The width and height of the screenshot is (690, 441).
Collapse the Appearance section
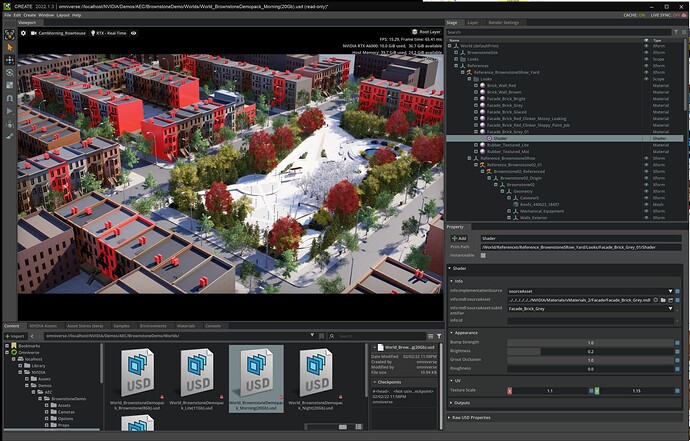pos(451,333)
